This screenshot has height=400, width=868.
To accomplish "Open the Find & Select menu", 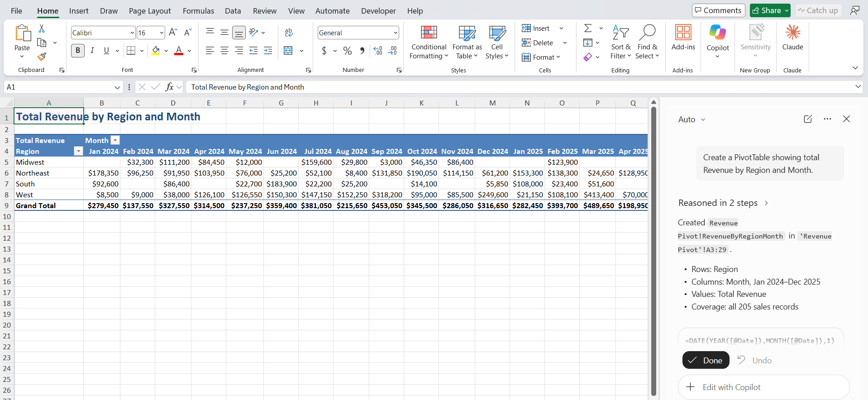I will click(647, 43).
